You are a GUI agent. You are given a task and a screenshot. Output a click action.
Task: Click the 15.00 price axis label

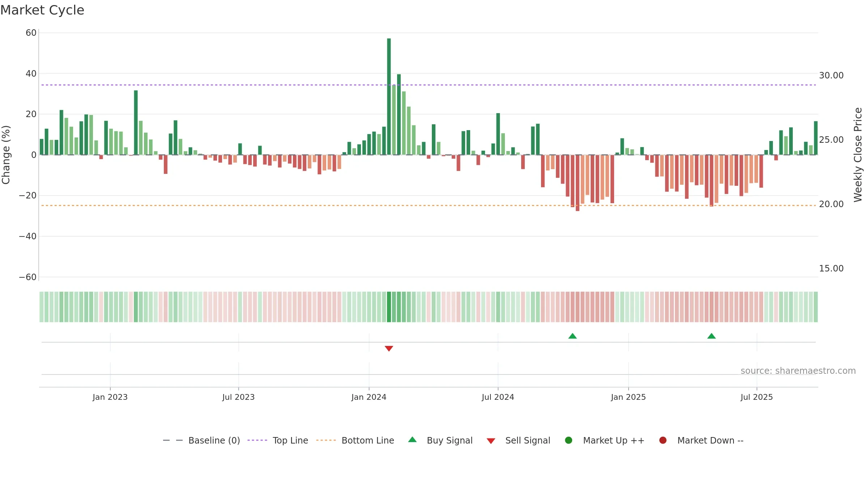(x=831, y=269)
